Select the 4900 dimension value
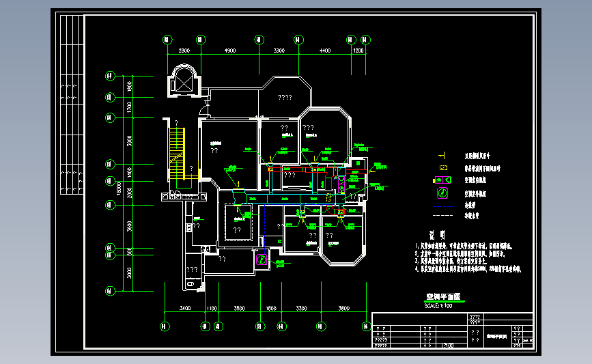 coord(230,51)
